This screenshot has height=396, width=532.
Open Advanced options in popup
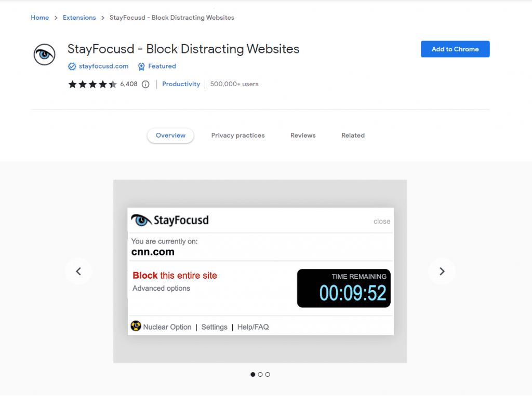(x=161, y=288)
